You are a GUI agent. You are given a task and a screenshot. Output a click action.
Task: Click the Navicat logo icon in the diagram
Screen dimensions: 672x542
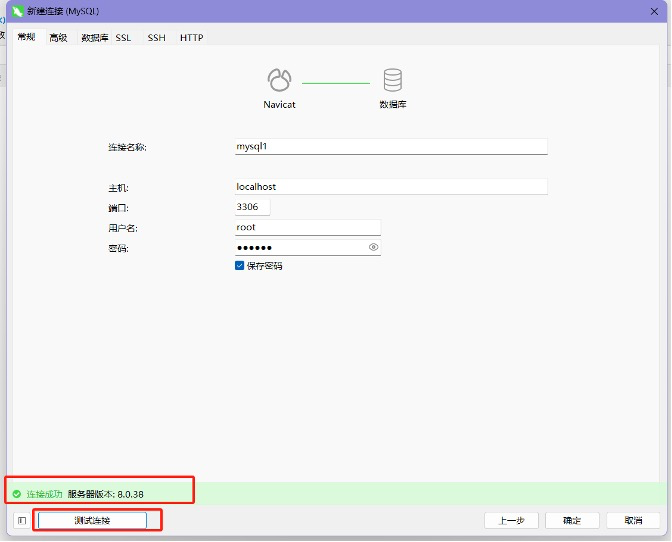(279, 80)
